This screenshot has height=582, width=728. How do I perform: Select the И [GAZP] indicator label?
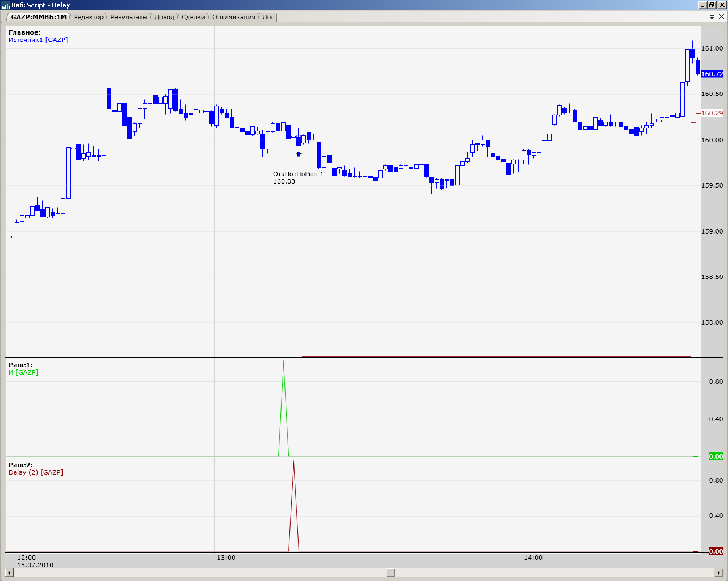23,372
